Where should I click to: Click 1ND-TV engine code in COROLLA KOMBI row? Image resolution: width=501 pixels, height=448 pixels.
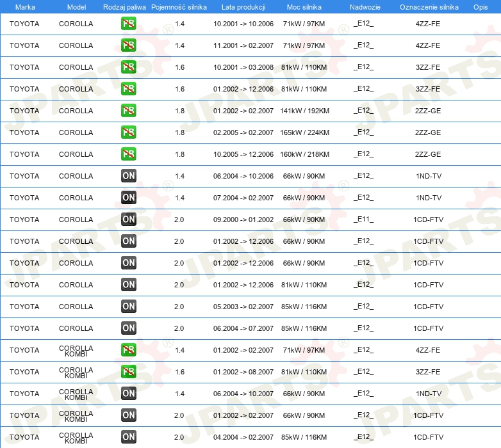point(429,394)
